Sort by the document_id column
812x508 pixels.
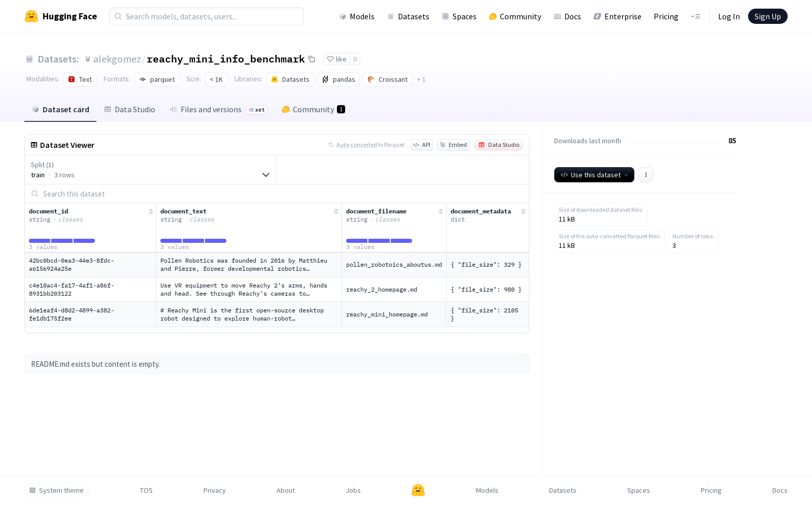tap(151, 211)
